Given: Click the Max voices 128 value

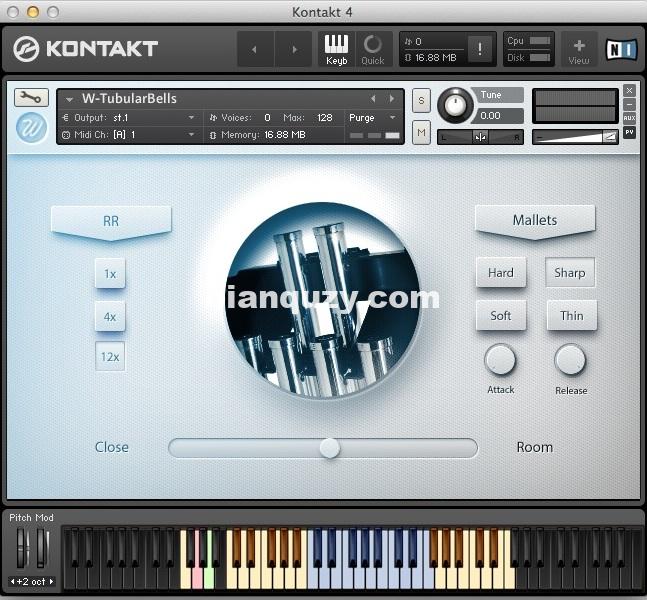Looking at the screenshot, I should (x=325, y=118).
